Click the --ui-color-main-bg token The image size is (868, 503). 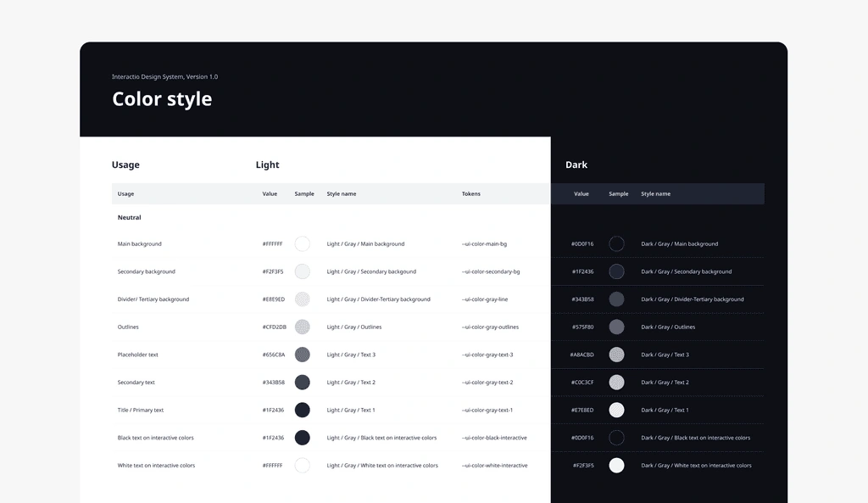tap(484, 243)
